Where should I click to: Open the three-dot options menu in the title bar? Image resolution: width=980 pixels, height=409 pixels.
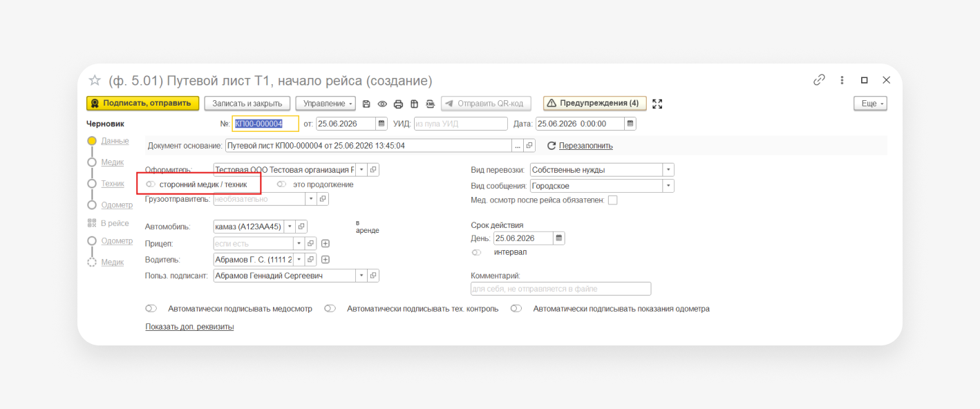click(842, 80)
